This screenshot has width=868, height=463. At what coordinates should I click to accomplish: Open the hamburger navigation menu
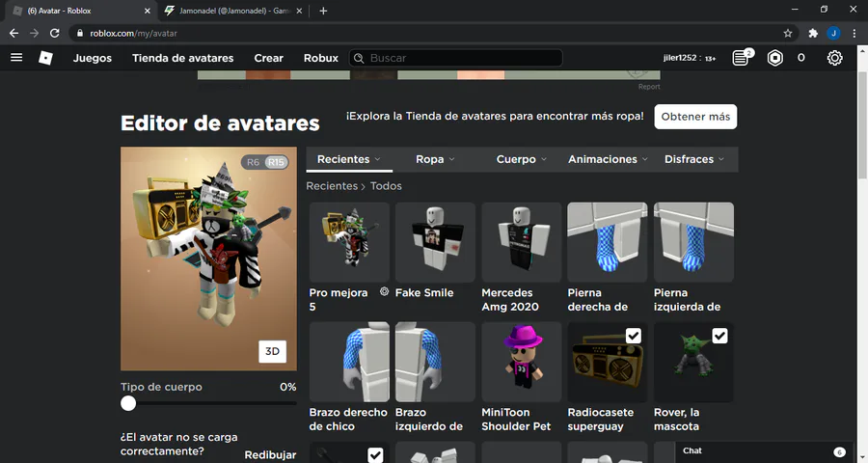click(x=16, y=58)
